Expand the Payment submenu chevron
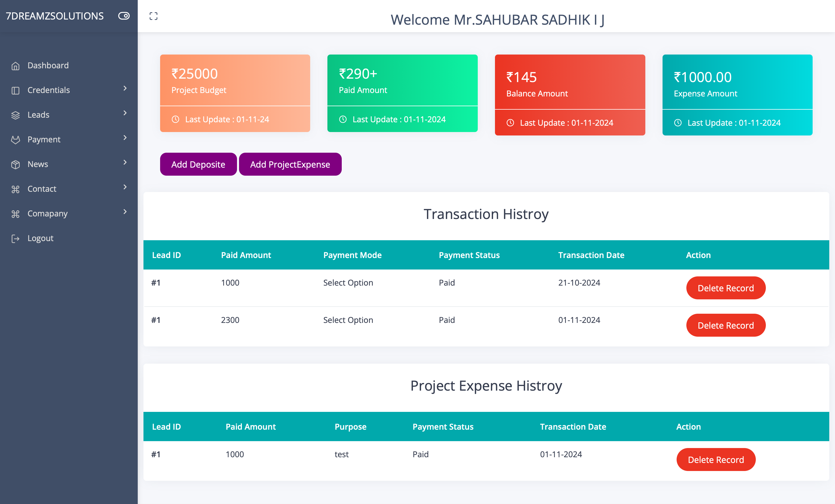Screen dimensions: 835x504 coord(125,137)
